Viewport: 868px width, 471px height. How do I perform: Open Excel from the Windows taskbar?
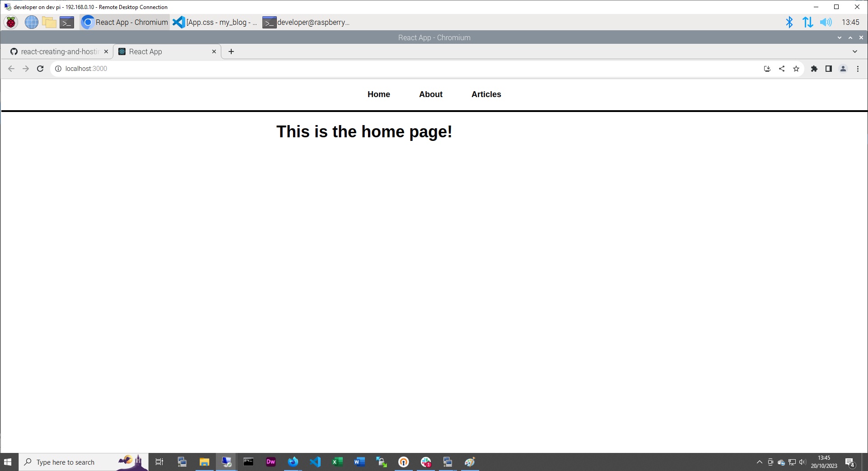(337, 462)
